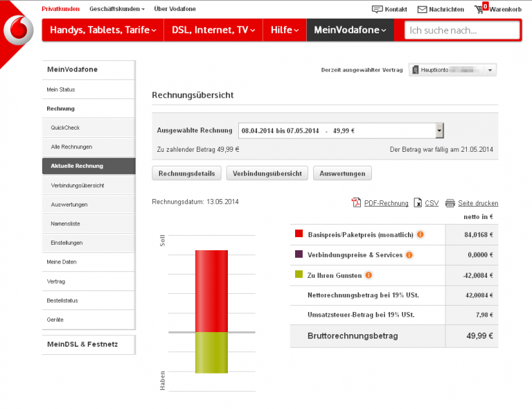Open Verbindungsübersicht button

267,173
